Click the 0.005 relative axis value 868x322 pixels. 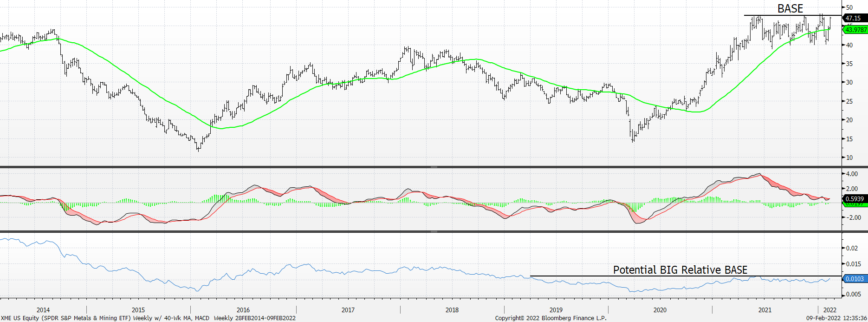coord(853,294)
